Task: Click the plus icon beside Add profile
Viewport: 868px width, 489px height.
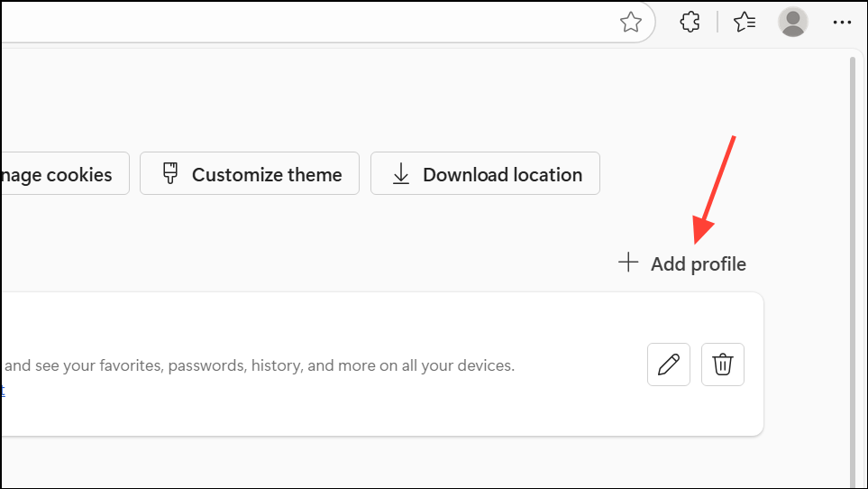Action: [x=628, y=263]
